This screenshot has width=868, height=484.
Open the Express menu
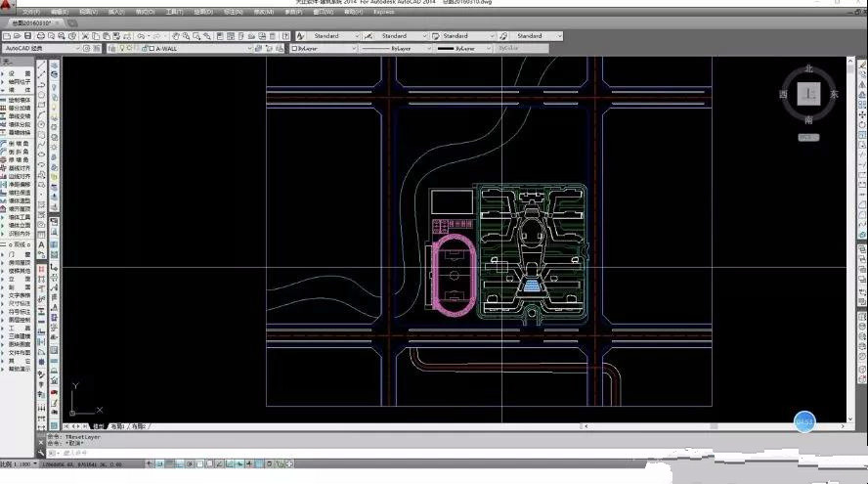[x=384, y=12]
